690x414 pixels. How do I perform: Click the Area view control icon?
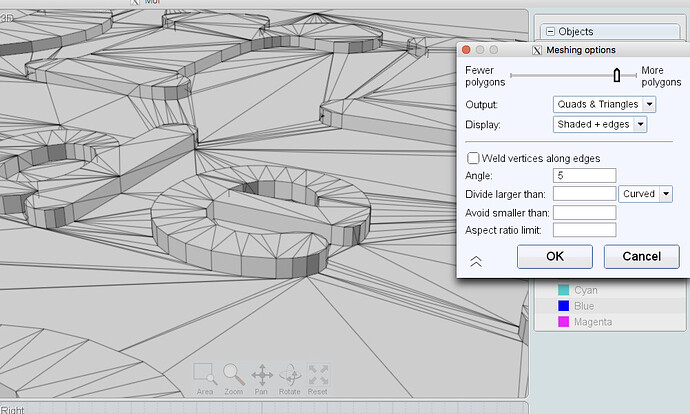click(x=205, y=374)
